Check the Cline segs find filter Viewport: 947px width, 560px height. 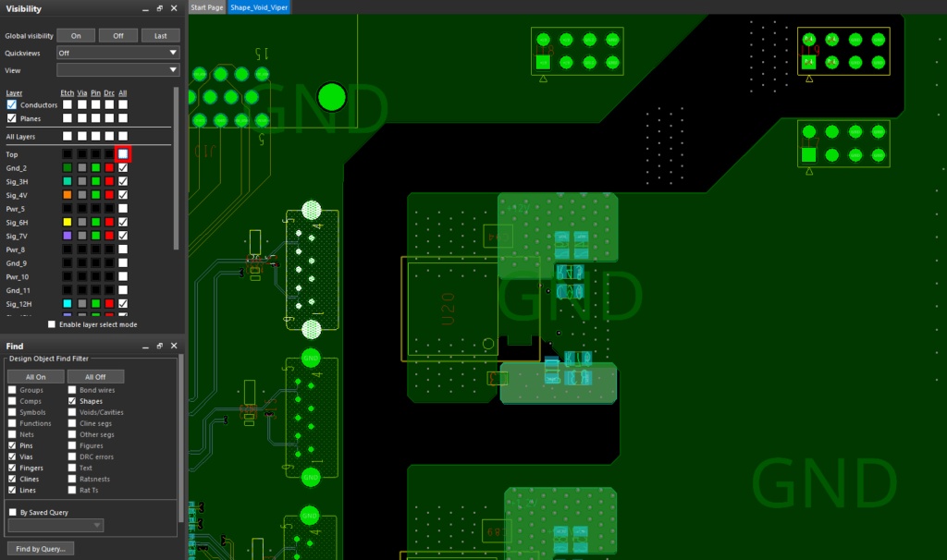click(x=72, y=423)
